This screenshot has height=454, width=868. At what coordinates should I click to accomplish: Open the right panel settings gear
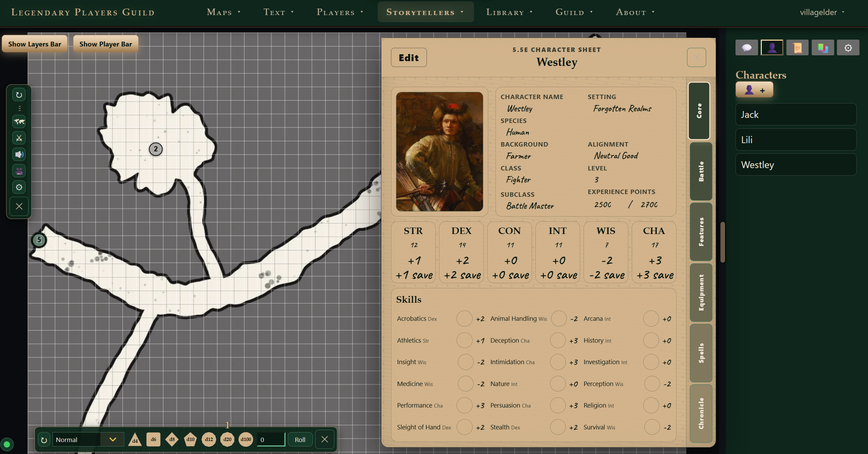(848, 48)
